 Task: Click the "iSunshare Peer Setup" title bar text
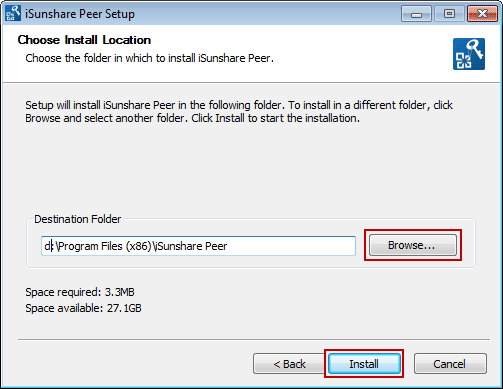[x=80, y=14]
